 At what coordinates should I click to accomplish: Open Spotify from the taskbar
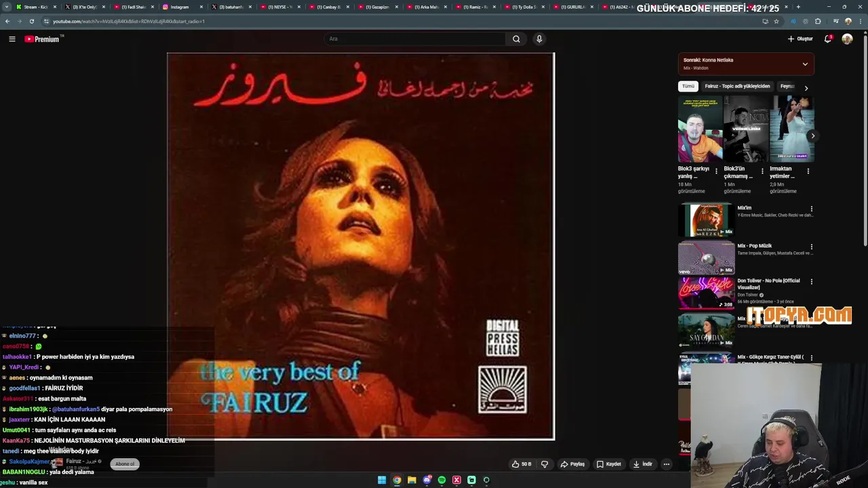pos(441,480)
